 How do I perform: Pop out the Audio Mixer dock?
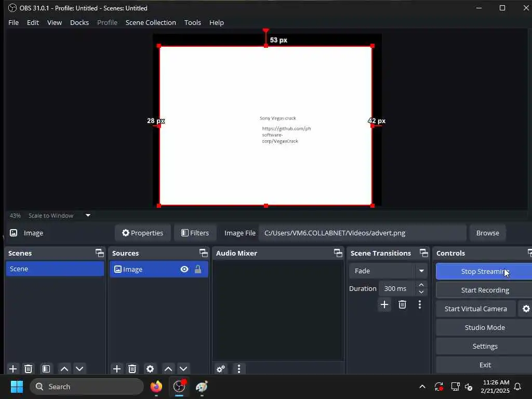pyautogui.click(x=338, y=253)
